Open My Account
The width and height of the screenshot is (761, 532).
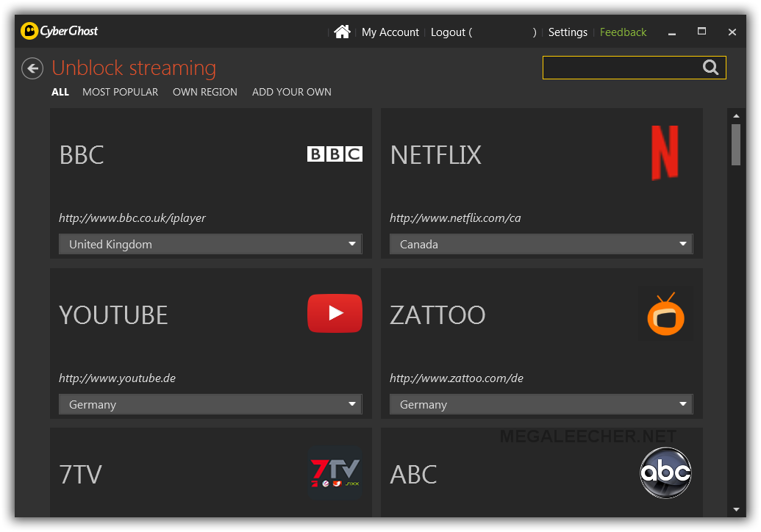point(390,32)
